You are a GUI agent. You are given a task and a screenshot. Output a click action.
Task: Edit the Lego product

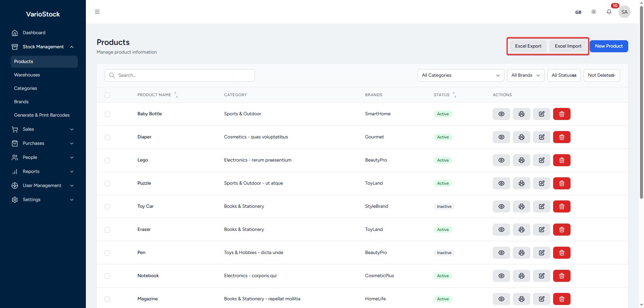[x=541, y=160]
